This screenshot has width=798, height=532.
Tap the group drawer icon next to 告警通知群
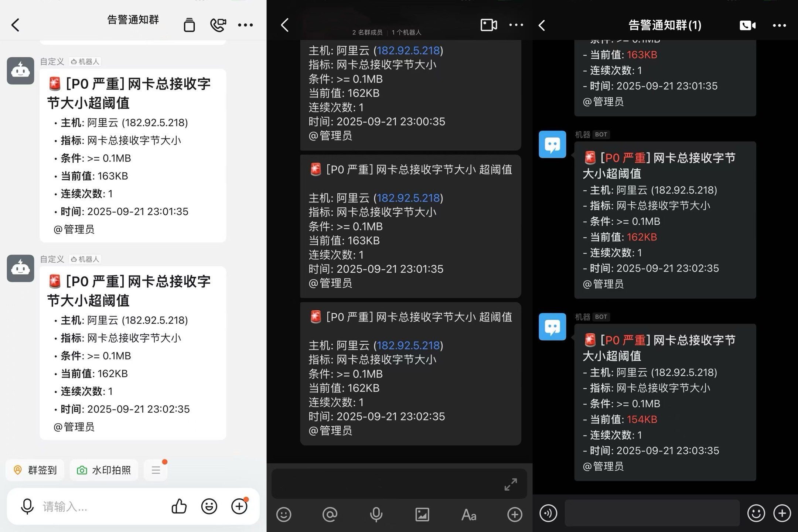(x=189, y=25)
